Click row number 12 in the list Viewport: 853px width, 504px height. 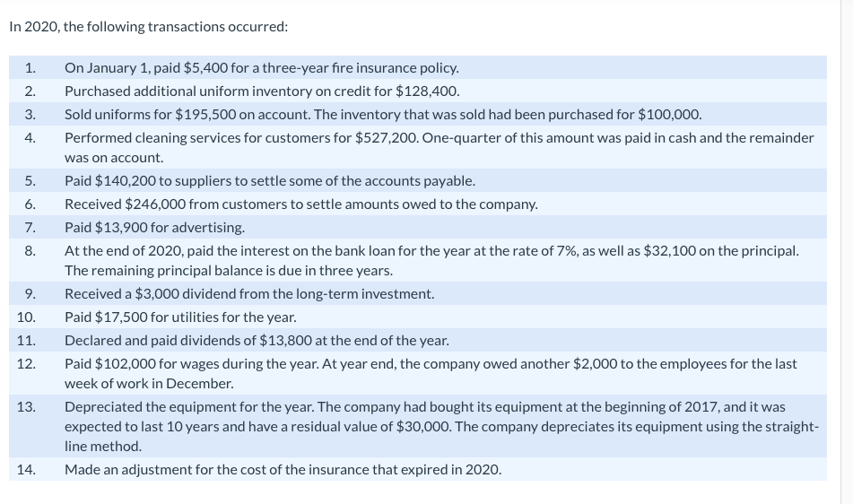[x=26, y=364]
